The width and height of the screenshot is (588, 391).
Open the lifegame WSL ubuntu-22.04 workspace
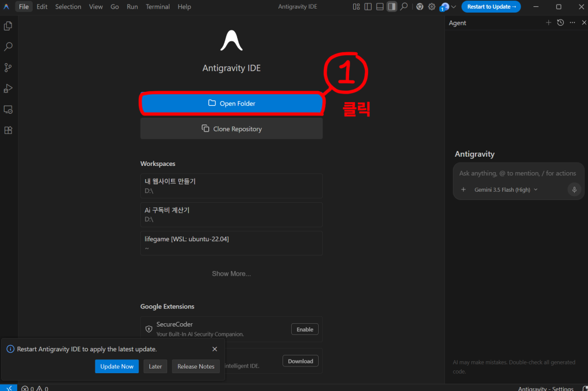[x=231, y=243]
